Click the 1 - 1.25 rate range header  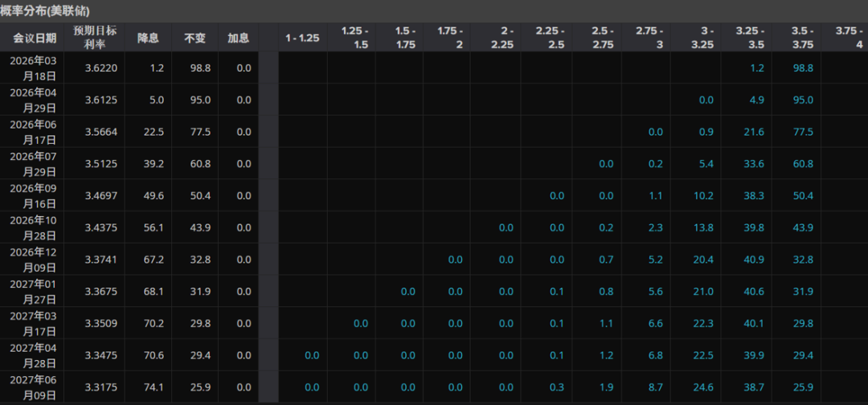pyautogui.click(x=302, y=39)
